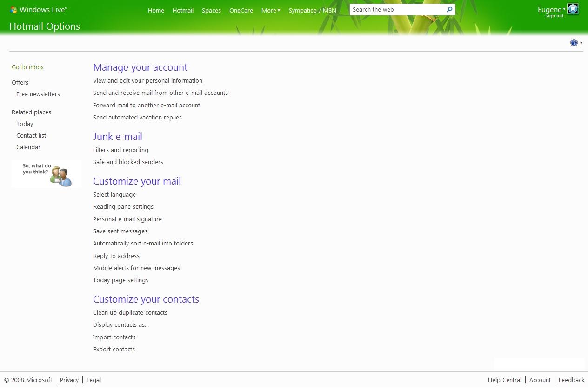Open the Sympatico / MSN link
Image resolution: width=588 pixels, height=390 pixels.
(312, 10)
